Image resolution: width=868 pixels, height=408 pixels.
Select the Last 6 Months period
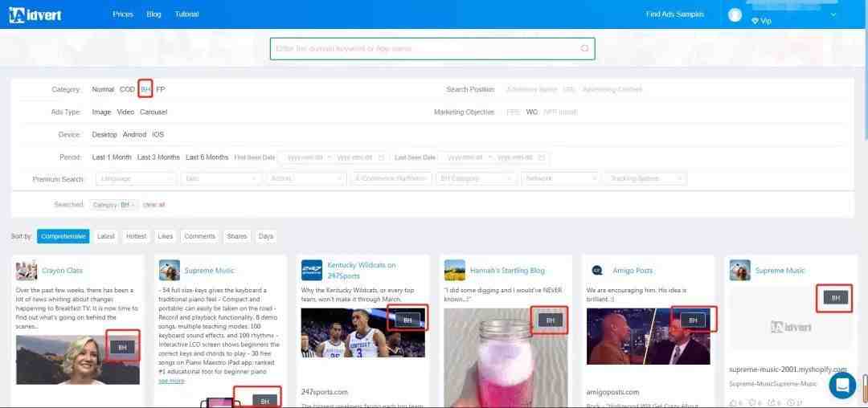[207, 157]
